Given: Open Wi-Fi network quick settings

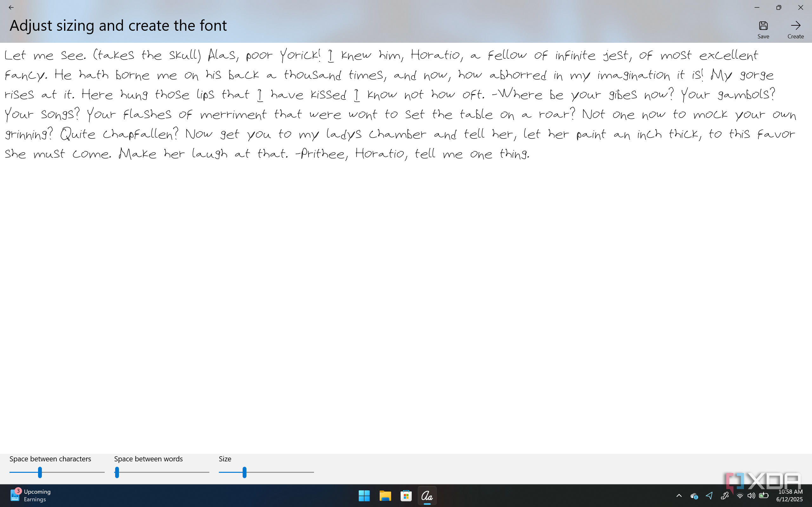Looking at the screenshot, I should [740, 496].
